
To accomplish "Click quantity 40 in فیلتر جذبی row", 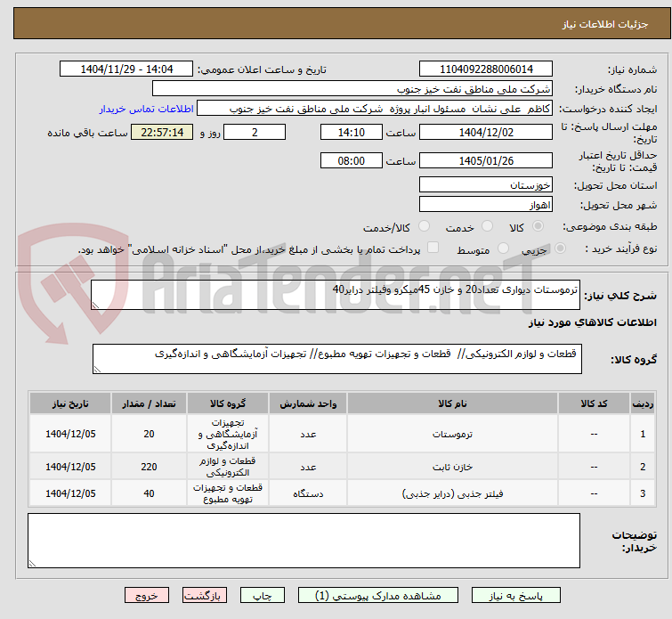I will coord(149,493).
